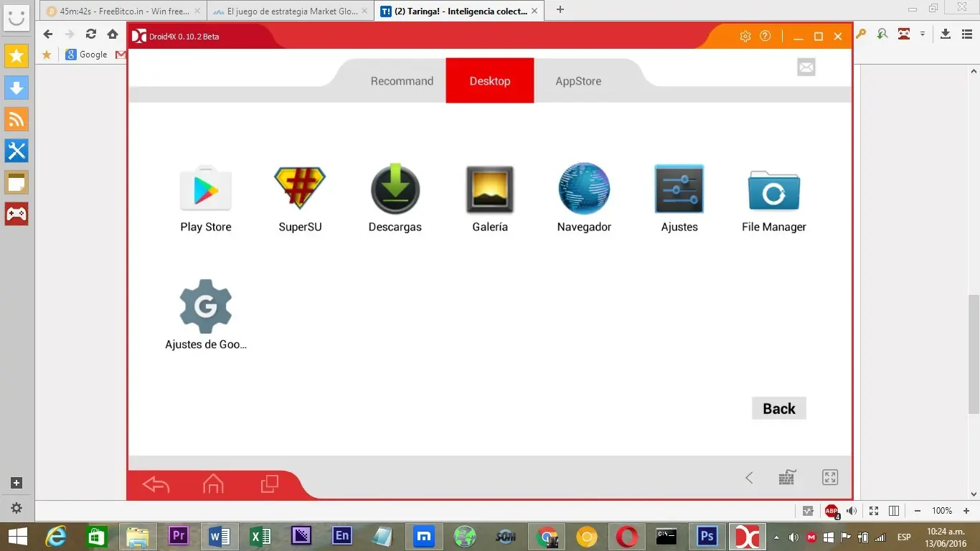This screenshot has height=551, width=980.
Task: Open browser sidebar settings gear
Action: point(17,508)
